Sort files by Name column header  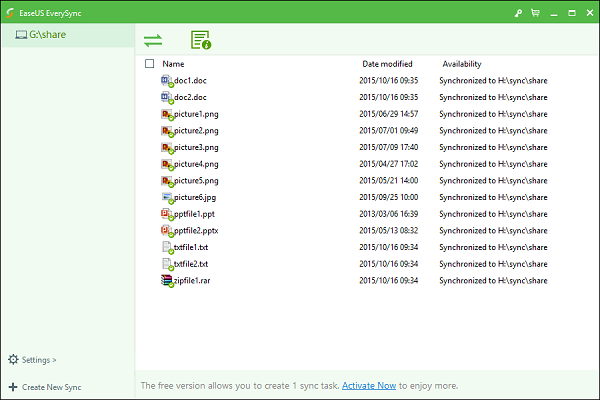coord(173,64)
